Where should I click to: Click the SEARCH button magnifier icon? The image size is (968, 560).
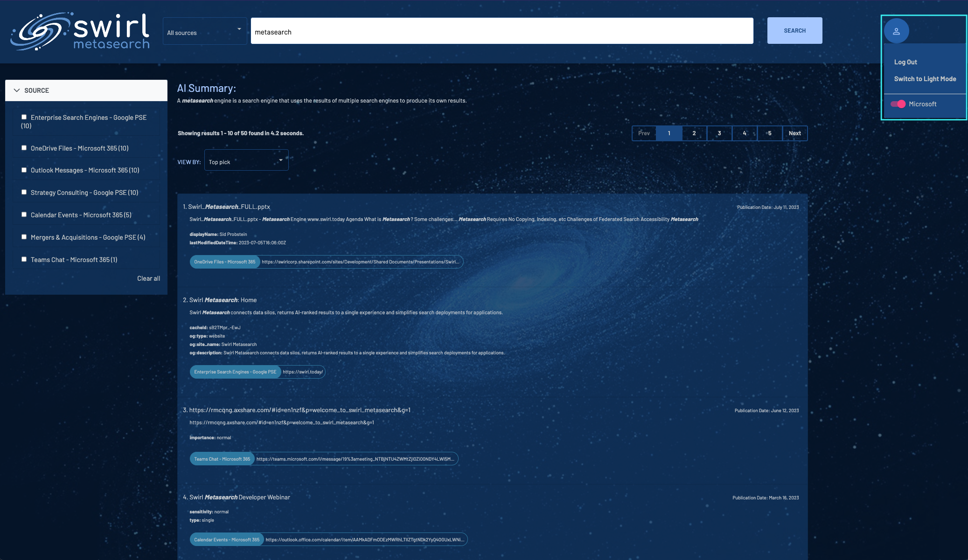(x=794, y=30)
